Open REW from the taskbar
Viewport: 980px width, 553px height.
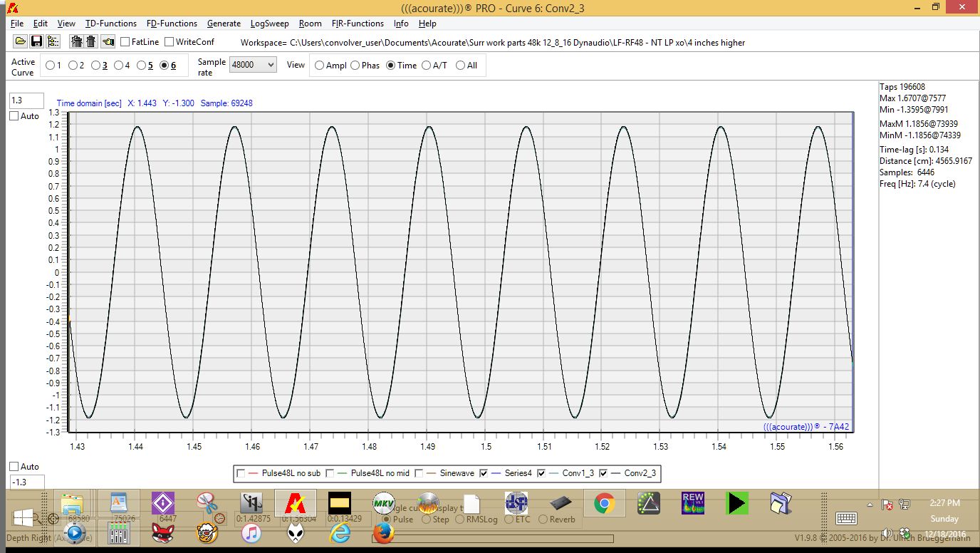coord(692,504)
